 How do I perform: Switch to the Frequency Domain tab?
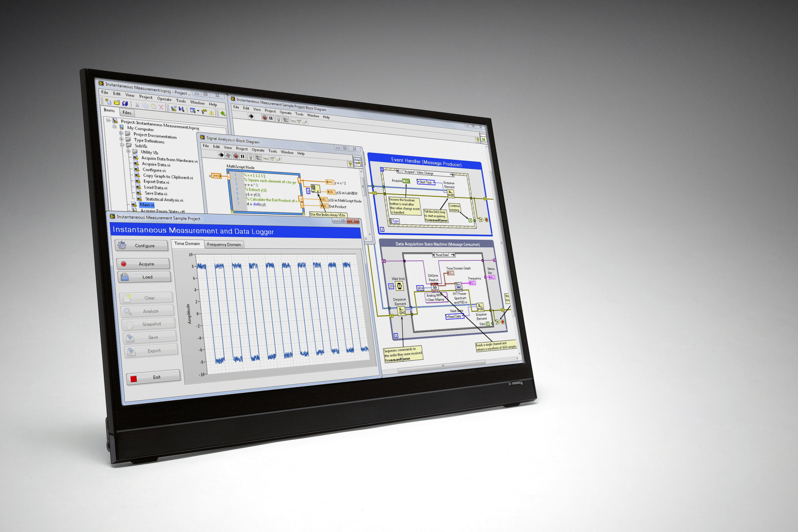(x=224, y=244)
